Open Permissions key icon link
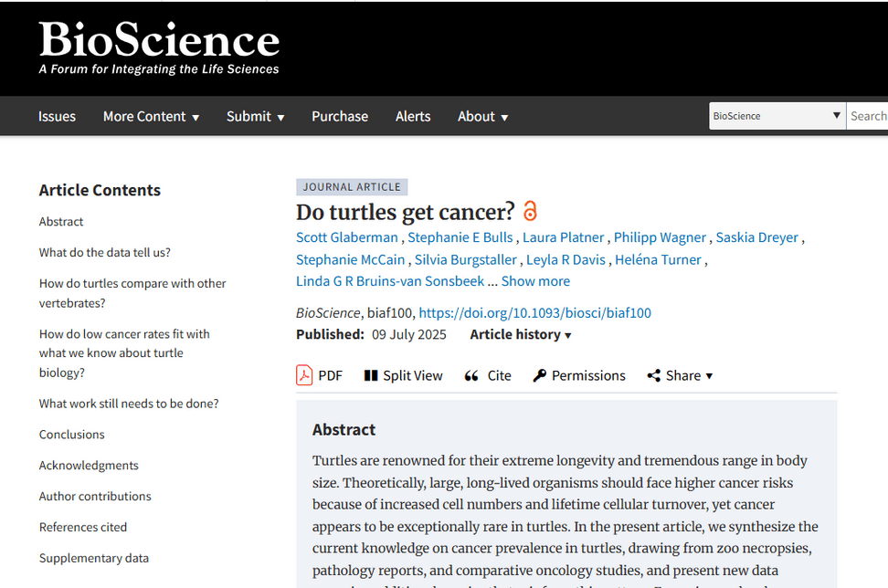 [x=540, y=375]
